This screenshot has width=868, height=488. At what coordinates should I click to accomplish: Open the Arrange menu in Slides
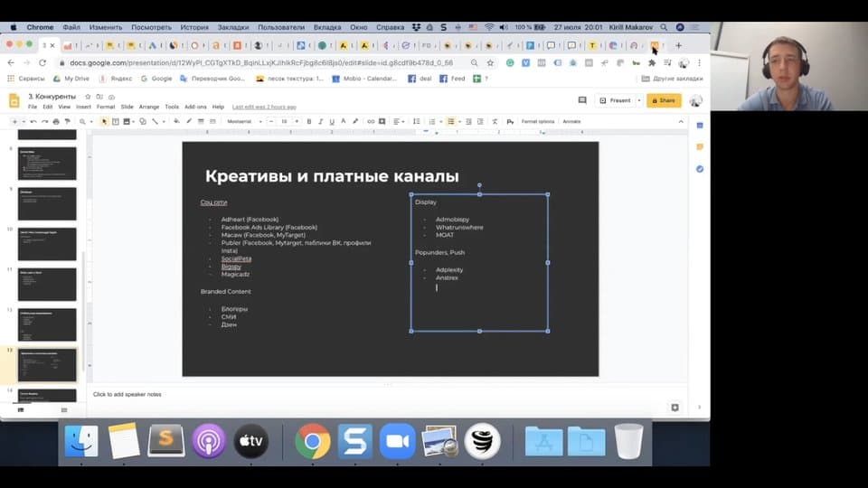149,107
